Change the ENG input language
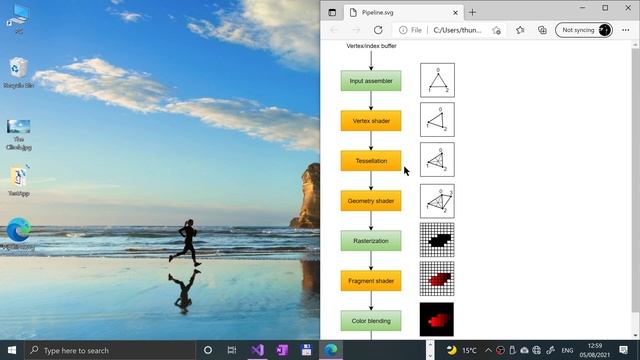 click(x=567, y=350)
